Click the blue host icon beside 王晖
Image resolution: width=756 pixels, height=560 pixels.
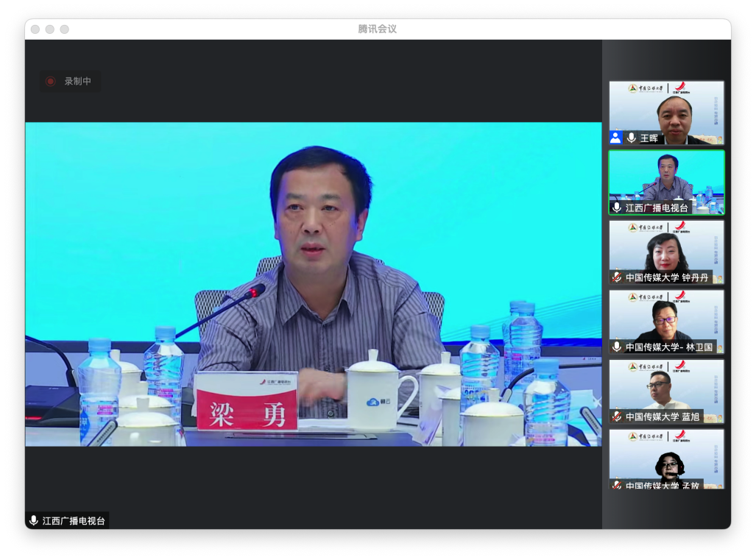[615, 138]
